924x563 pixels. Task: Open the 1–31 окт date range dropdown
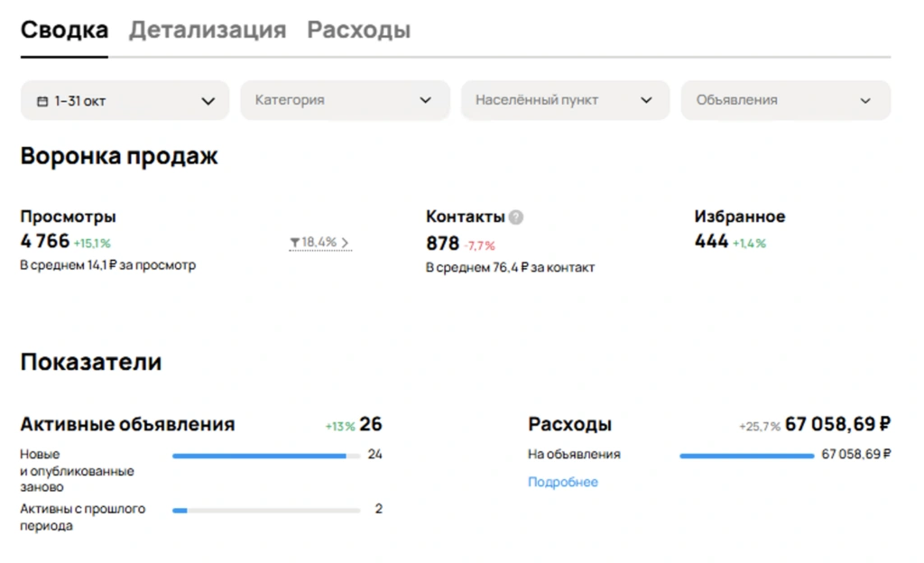[125, 101]
